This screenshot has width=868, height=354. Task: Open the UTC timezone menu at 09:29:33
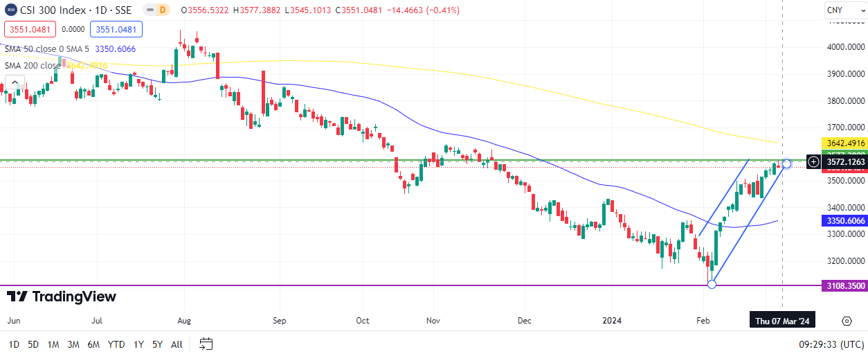click(x=829, y=344)
